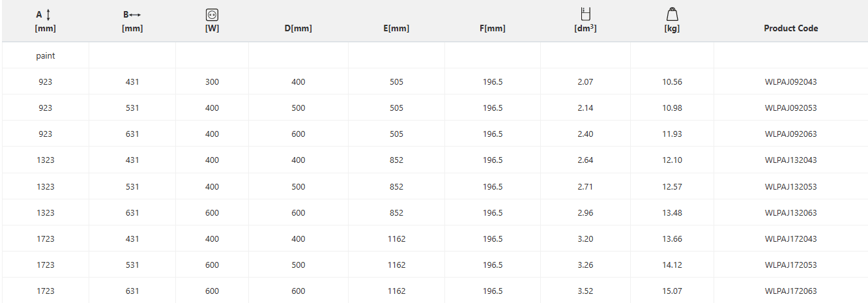Click the horizontal width arrow icon beside B

click(136, 14)
